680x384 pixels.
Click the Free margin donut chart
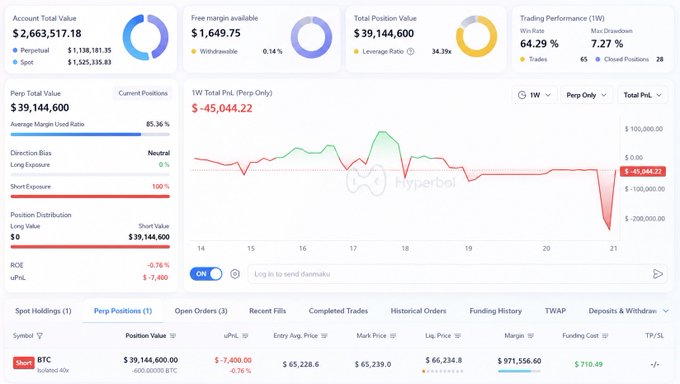click(x=311, y=37)
